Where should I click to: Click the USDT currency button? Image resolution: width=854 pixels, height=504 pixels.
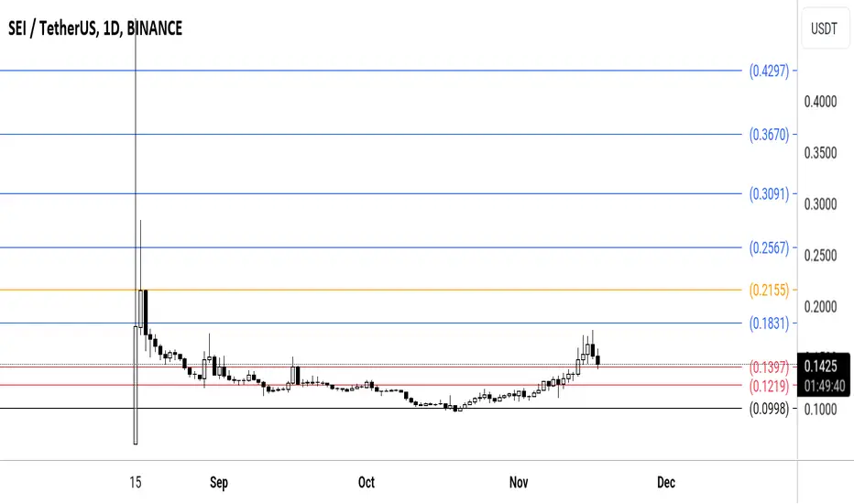[824, 28]
